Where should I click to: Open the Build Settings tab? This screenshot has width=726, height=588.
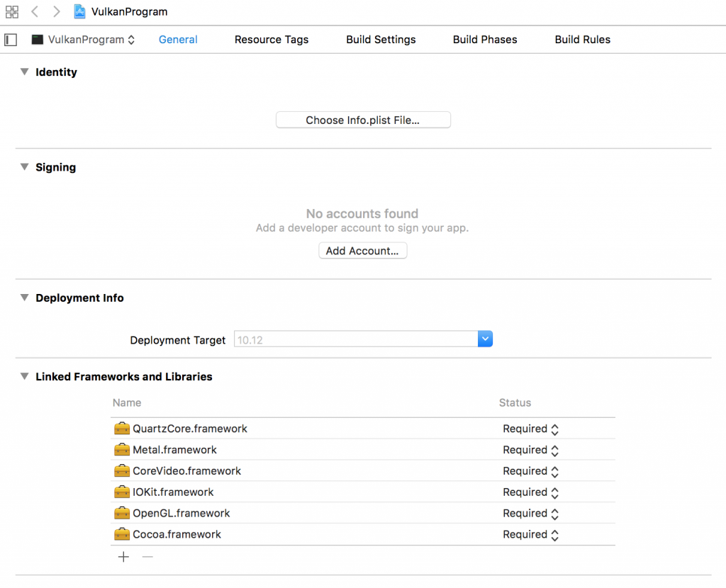[x=381, y=40]
